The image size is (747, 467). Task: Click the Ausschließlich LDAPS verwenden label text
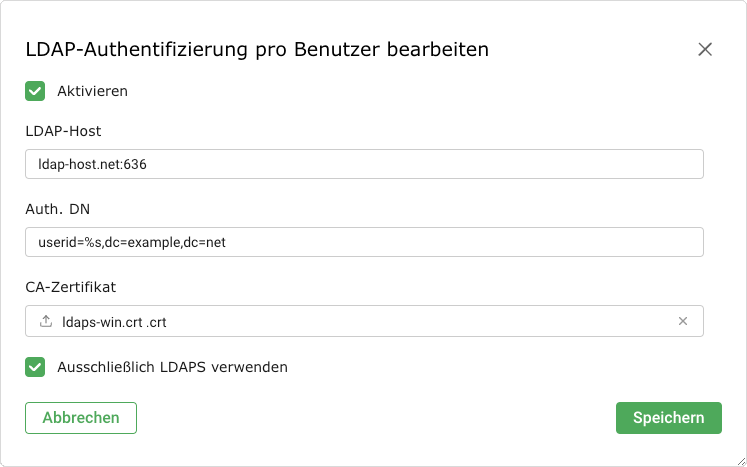point(172,367)
